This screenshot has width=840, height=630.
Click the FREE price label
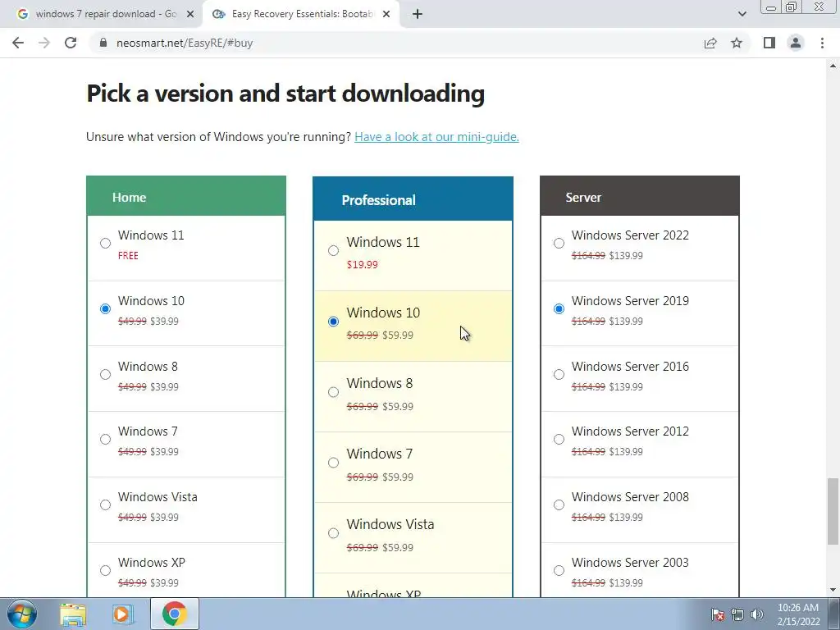point(128,256)
